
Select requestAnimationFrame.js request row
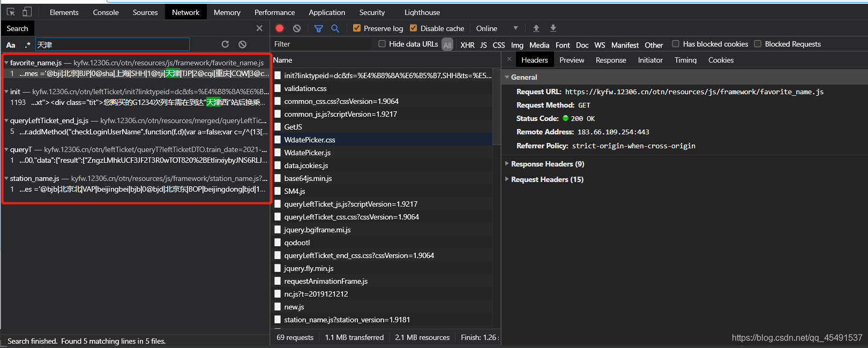point(383,281)
